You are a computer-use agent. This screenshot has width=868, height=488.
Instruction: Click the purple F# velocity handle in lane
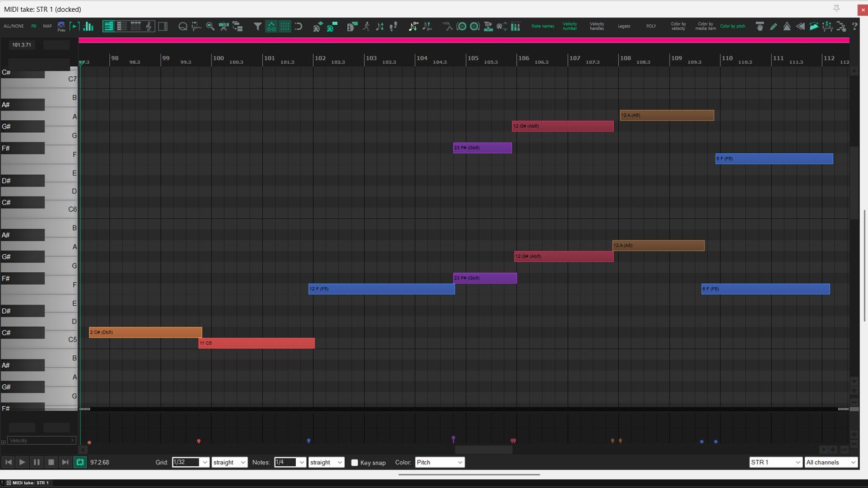[453, 439]
